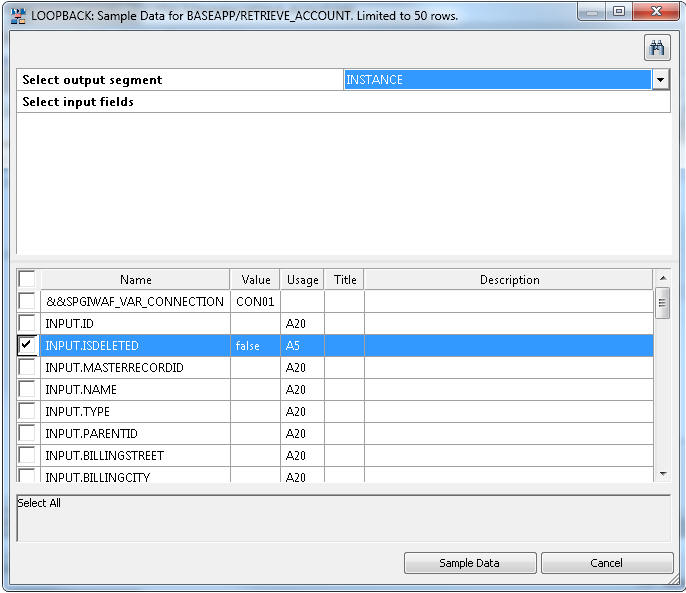
Task: Uncheck the INPUT.ISDELETED checkbox
Action: point(27,345)
